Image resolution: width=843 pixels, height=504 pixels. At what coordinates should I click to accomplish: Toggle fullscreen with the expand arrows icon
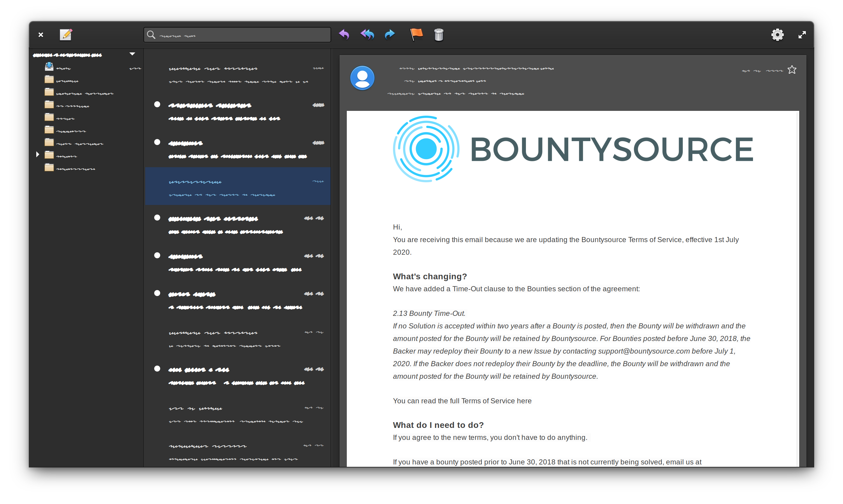click(x=802, y=35)
